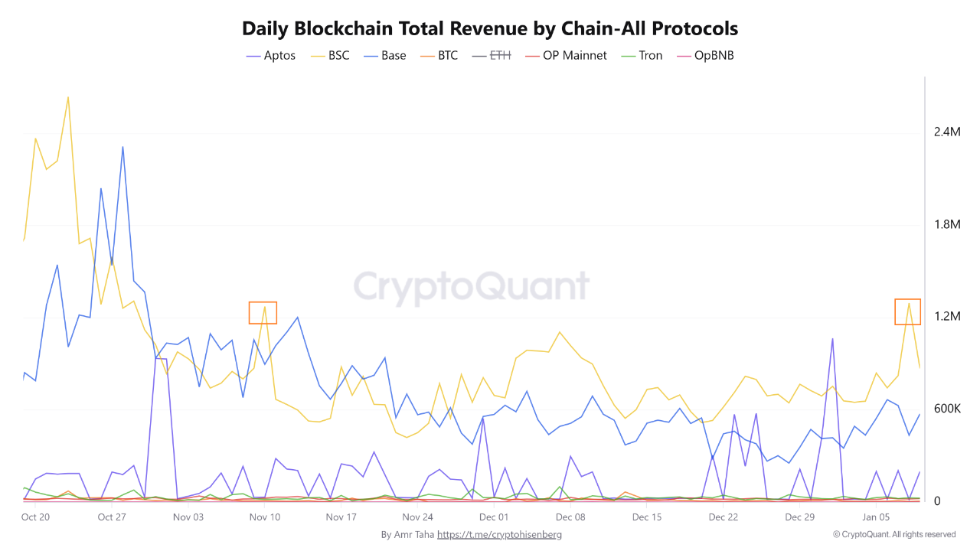The image size is (980, 551).
Task: Open the t.me/cryptohisenberg link
Action: (499, 535)
